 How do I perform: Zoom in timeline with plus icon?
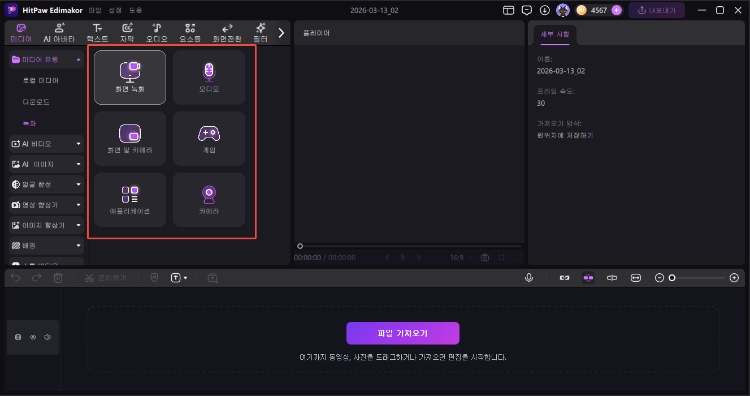coord(734,278)
